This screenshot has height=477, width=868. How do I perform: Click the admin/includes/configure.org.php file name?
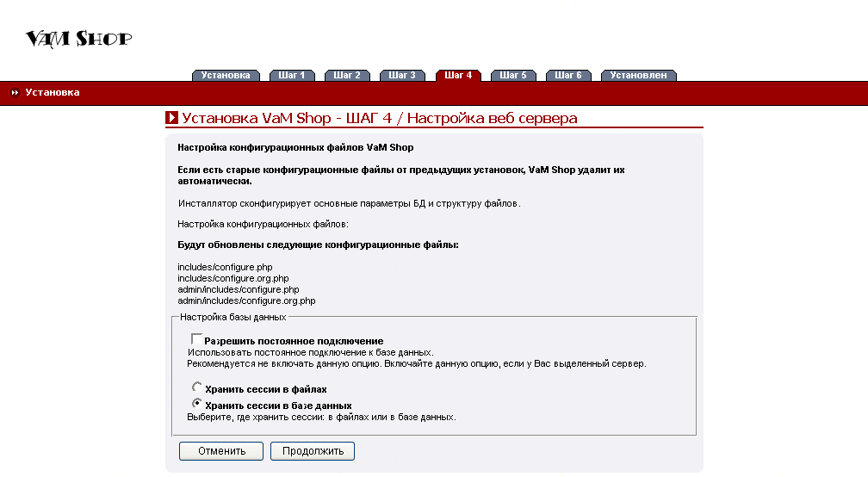coord(247,301)
